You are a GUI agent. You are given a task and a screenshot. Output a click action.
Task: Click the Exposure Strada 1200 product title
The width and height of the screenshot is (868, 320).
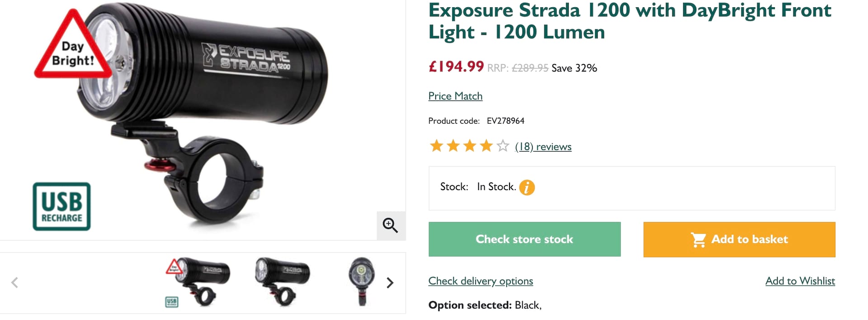[x=629, y=21]
